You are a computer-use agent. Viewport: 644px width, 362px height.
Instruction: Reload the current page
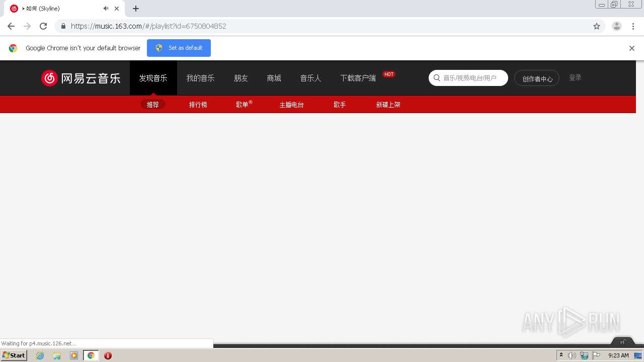pos(43,26)
